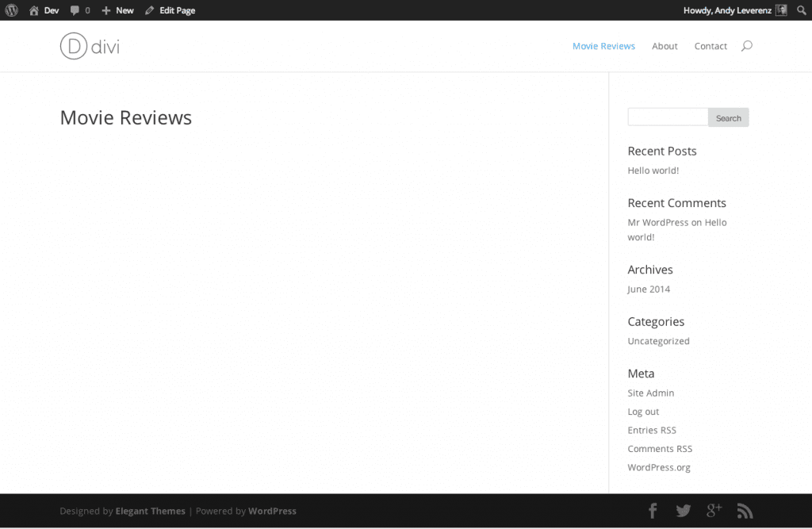Click the WordPress logo in admin bar
Viewport: 812px width, 529px height.
tap(12, 10)
